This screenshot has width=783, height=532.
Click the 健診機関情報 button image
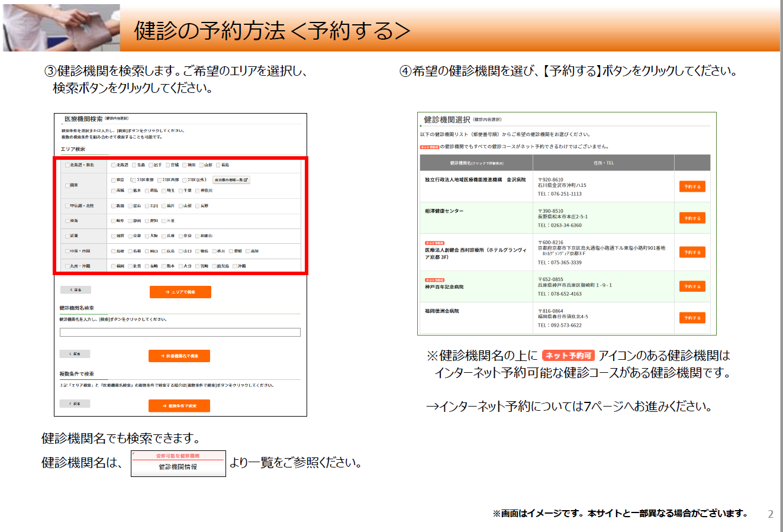[178, 463]
